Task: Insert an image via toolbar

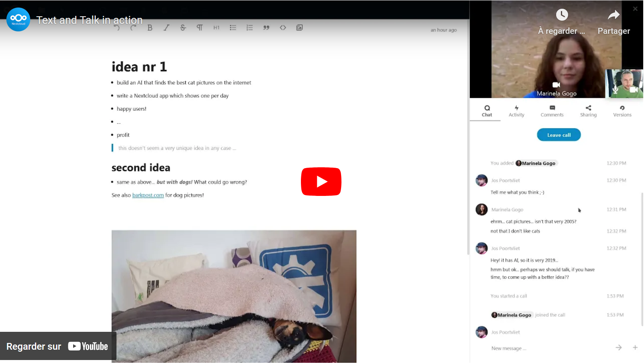Action: click(x=299, y=28)
